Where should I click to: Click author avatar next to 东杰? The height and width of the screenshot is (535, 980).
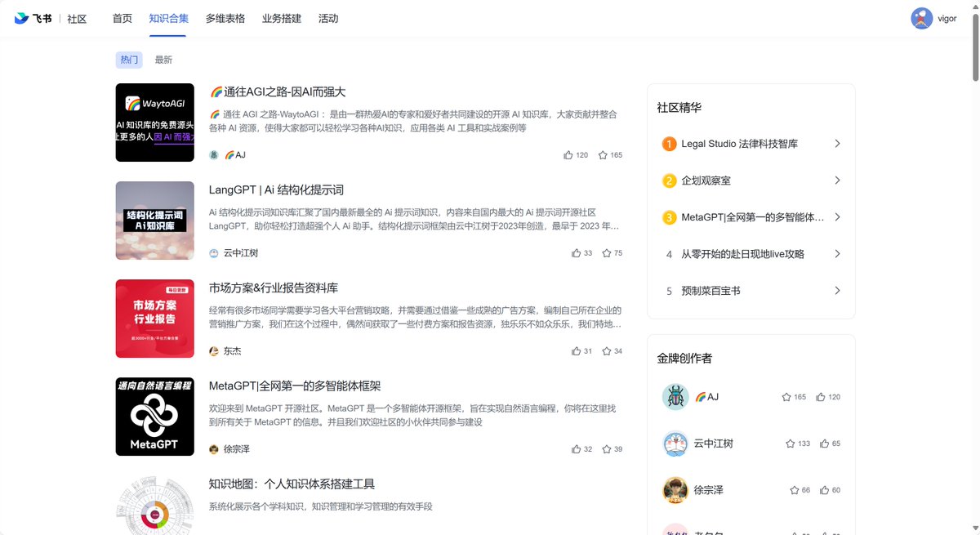tap(214, 351)
